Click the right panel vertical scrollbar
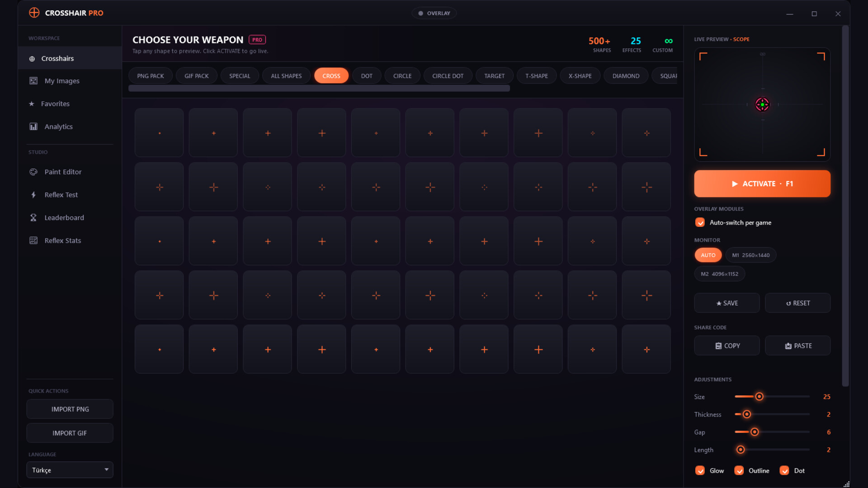 coord(845,206)
